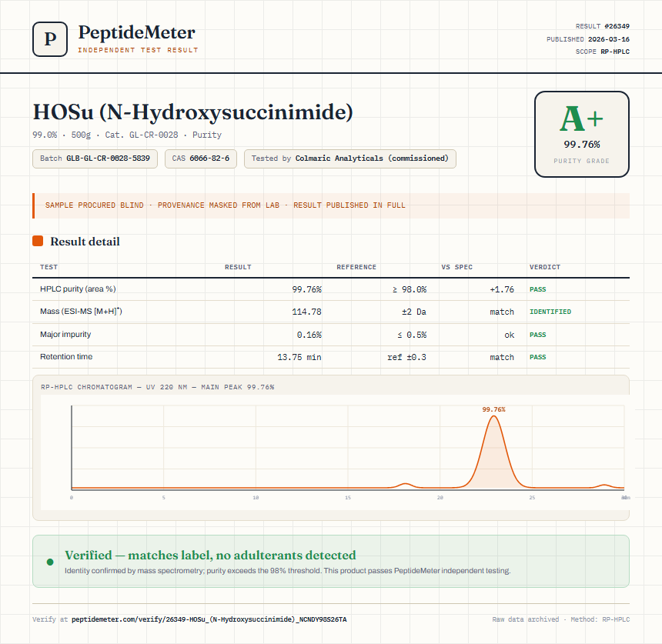
Task: Click the CAS 6066-82-6 chip
Action: point(201,158)
